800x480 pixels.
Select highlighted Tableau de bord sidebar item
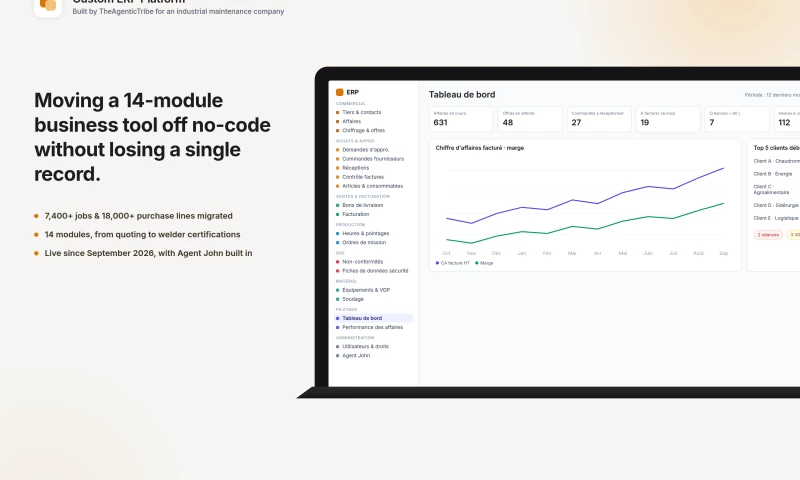click(373, 318)
